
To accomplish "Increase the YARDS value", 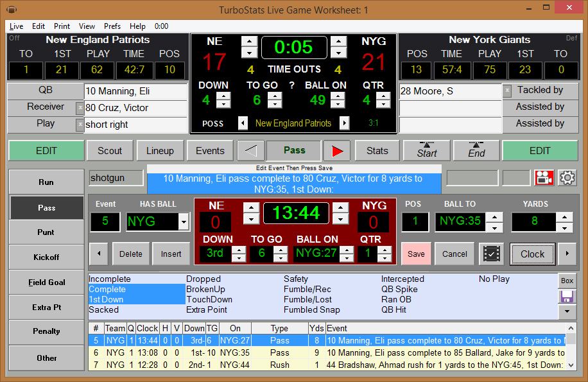I will [564, 217].
